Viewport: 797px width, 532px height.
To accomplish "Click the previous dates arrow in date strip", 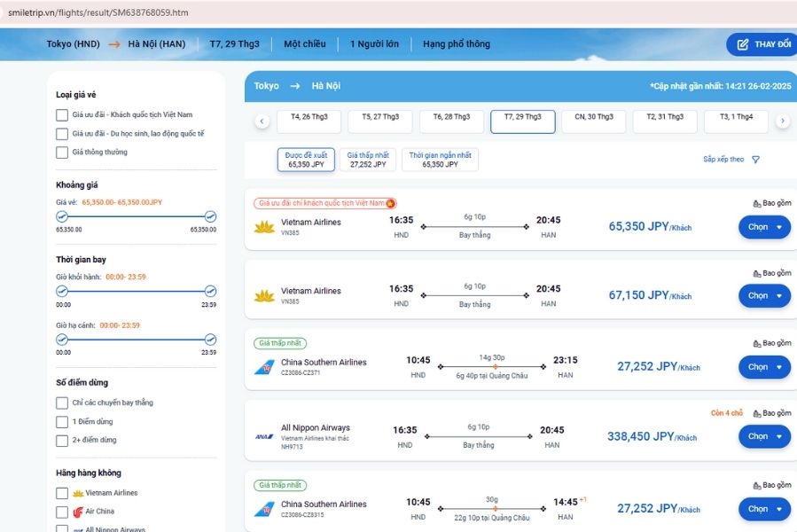I will coord(262,121).
